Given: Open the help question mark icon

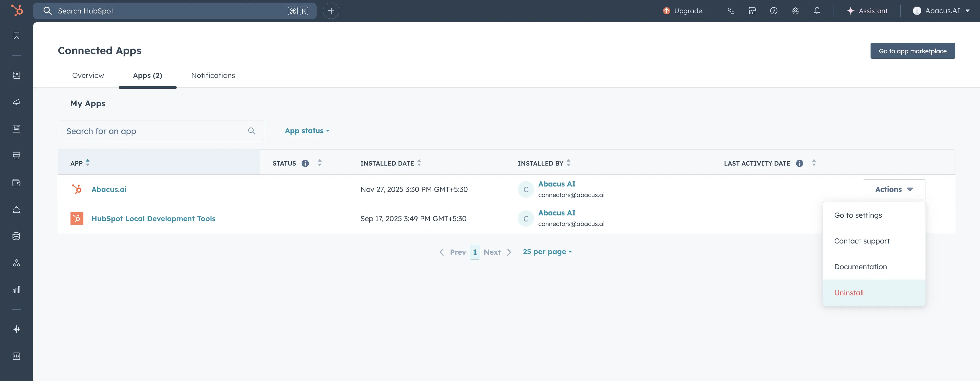Looking at the screenshot, I should (773, 11).
